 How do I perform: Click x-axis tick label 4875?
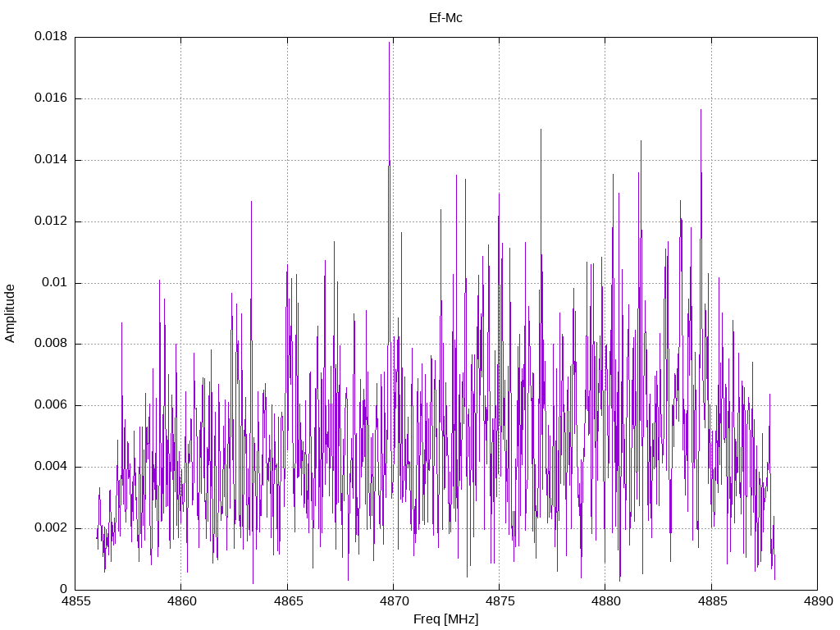point(500,601)
